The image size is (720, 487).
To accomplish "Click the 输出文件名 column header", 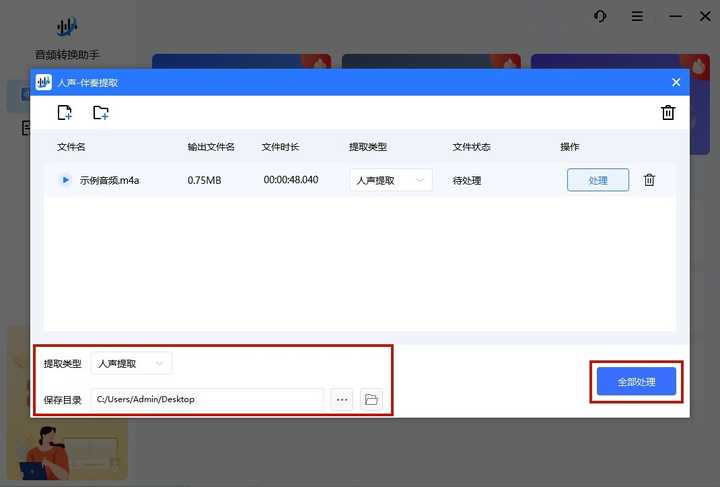I will click(x=211, y=147).
